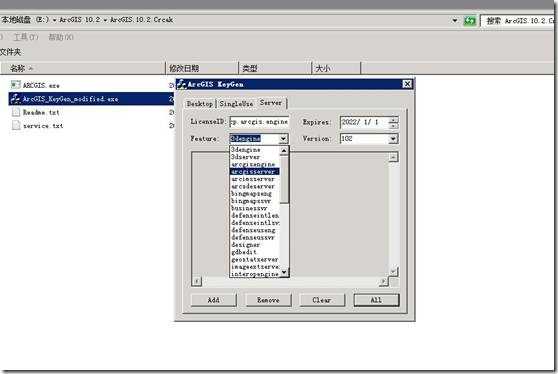Select bingmapssvr in the Feature list
Image resolution: width=558 pixels, height=374 pixels.
pyautogui.click(x=255, y=201)
